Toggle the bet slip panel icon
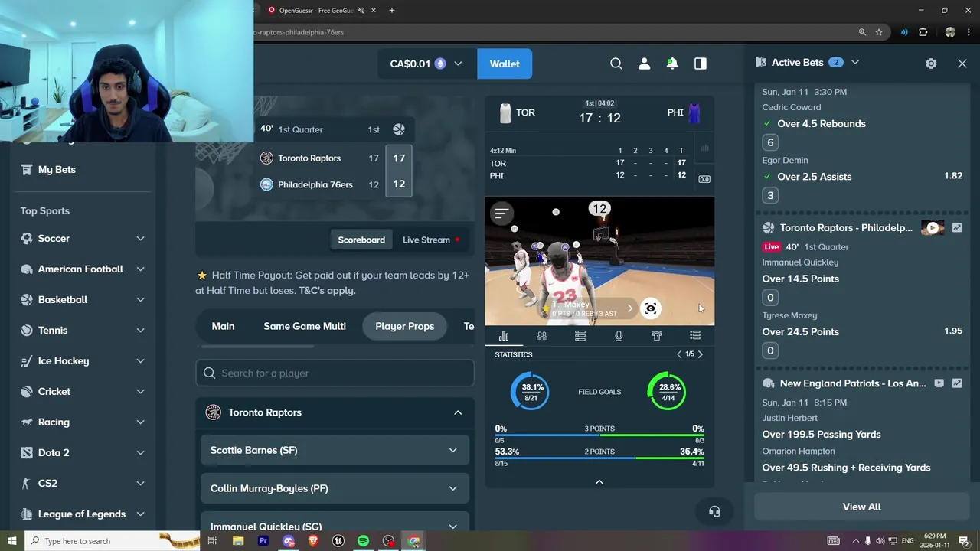This screenshot has width=980, height=551. point(701,64)
